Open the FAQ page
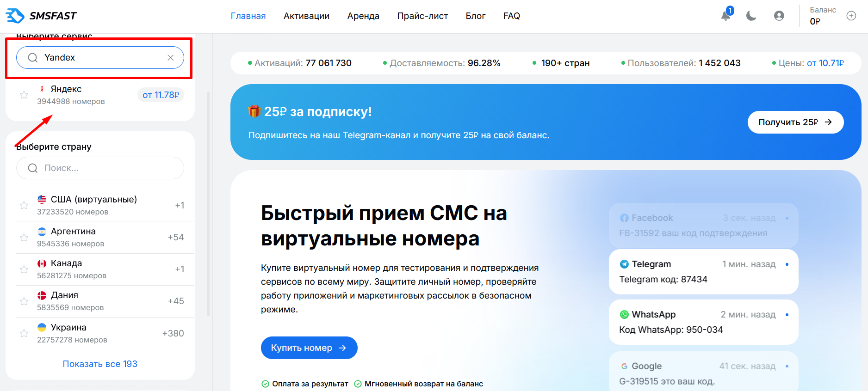 [512, 16]
